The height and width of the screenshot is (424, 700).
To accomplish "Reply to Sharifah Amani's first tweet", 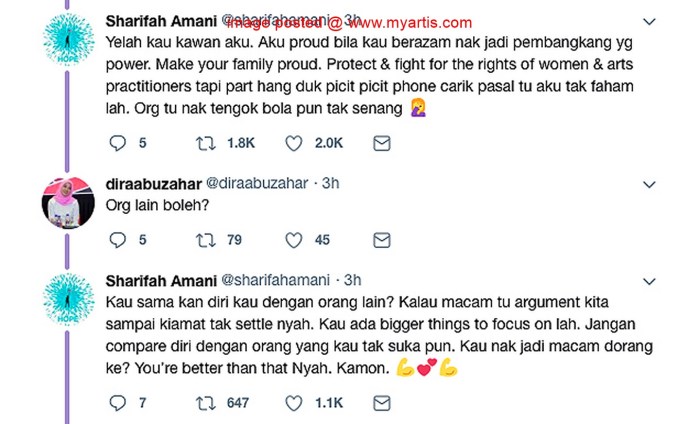I will click(x=117, y=144).
